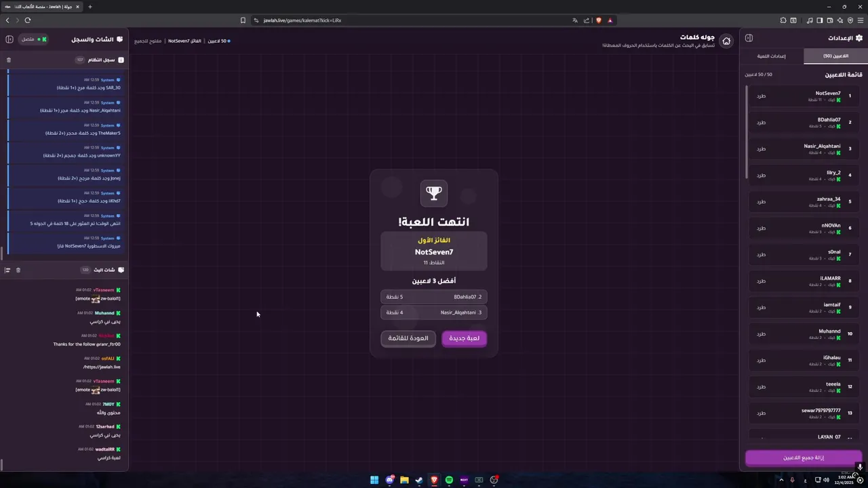Open Brave Wallet toolbar icon
Image resolution: width=868 pixels, height=488 pixels.
click(x=830, y=20)
